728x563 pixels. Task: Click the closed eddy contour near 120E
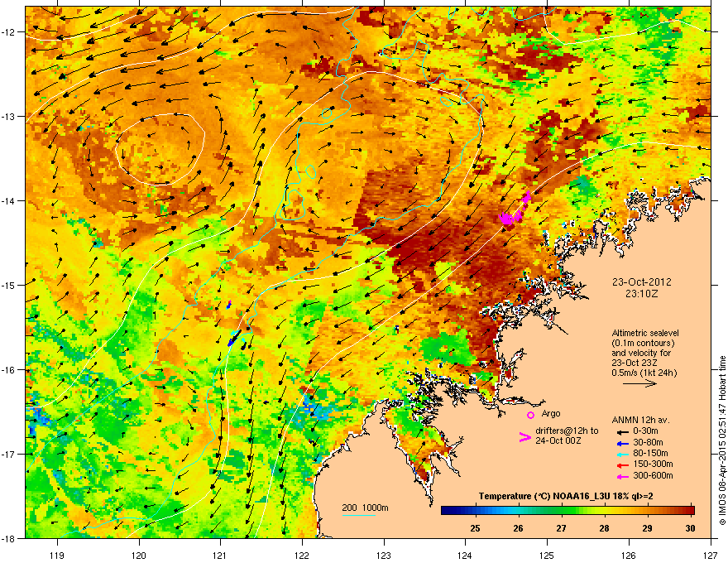[x=160, y=150]
